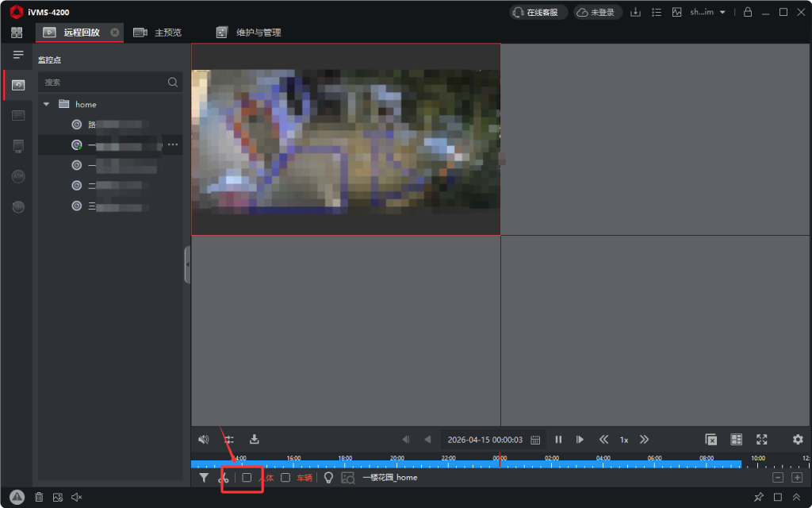The height and width of the screenshot is (508, 812).
Task: Click the timeline at 04:00
Action: [x=603, y=464]
